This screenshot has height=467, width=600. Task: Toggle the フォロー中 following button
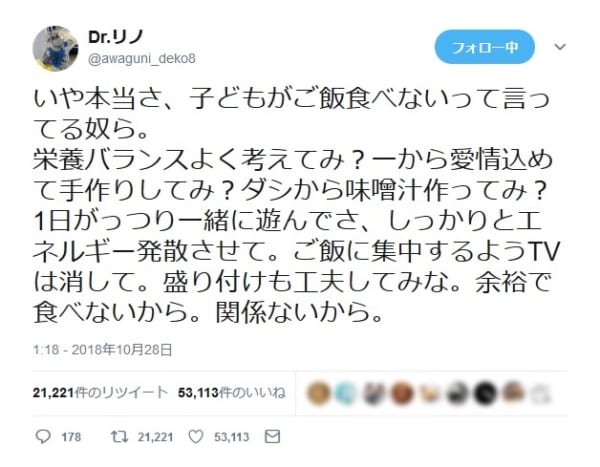[x=484, y=47]
